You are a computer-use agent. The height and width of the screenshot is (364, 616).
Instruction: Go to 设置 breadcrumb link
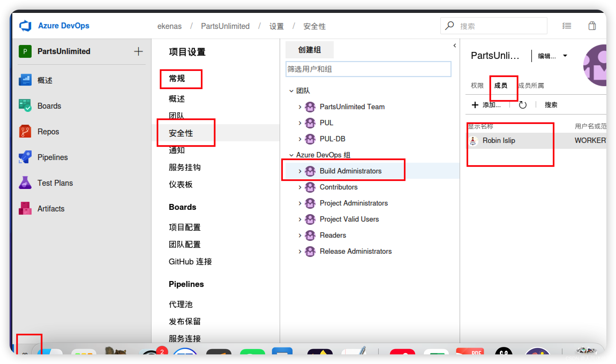(276, 26)
